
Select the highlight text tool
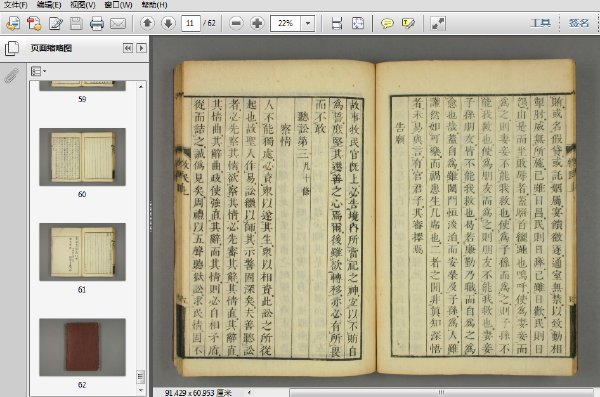408,24
